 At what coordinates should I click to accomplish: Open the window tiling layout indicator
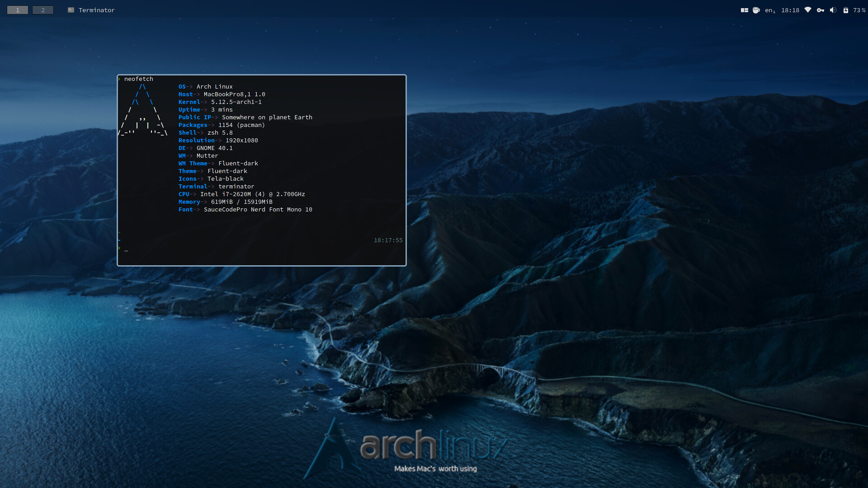tap(744, 10)
